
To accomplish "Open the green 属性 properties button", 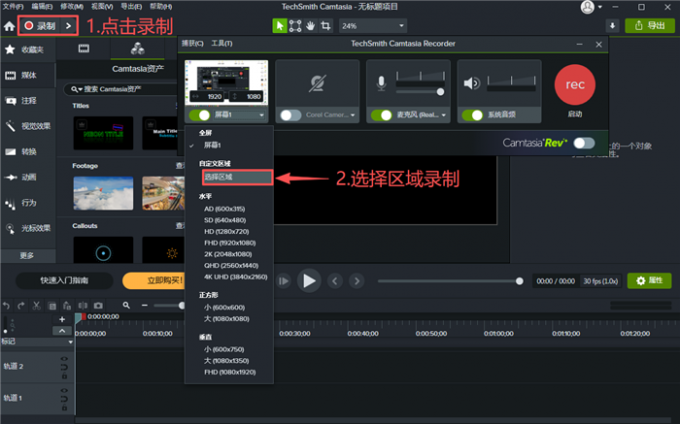I will [x=649, y=281].
